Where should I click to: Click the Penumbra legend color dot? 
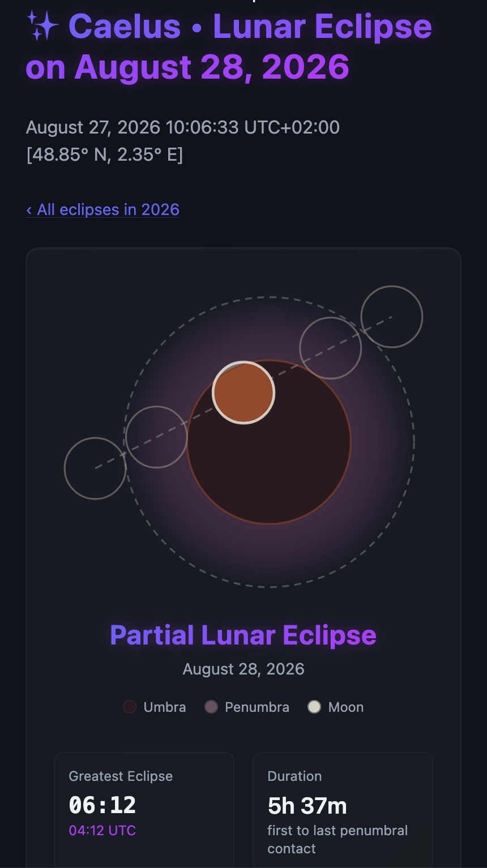click(211, 707)
